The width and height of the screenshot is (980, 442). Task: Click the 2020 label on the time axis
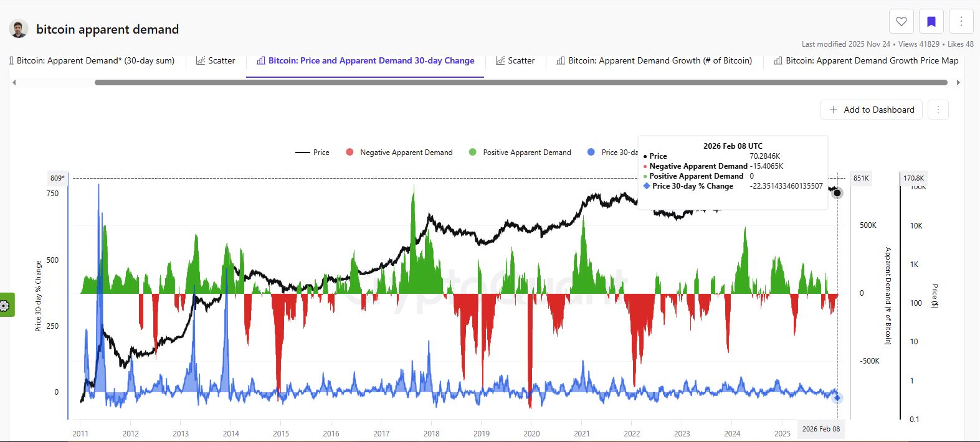click(531, 433)
